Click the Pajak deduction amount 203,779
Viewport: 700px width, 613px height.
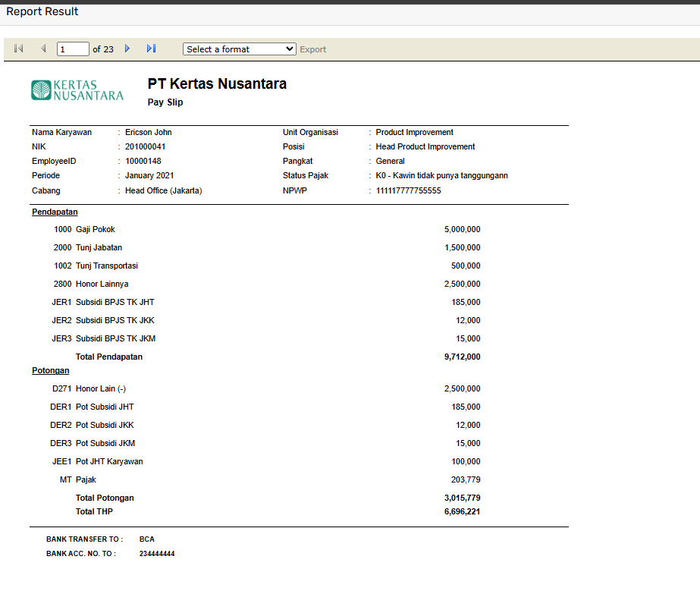click(x=464, y=479)
